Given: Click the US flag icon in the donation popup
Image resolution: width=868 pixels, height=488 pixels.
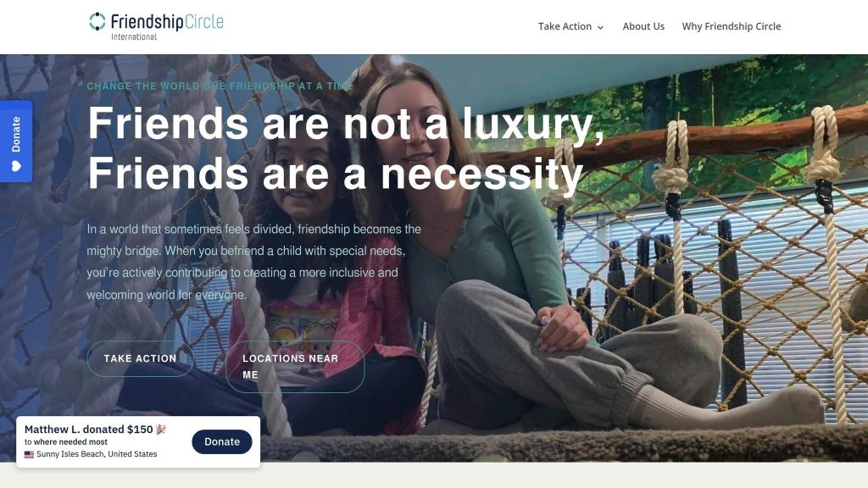Looking at the screenshot, I should (30, 454).
